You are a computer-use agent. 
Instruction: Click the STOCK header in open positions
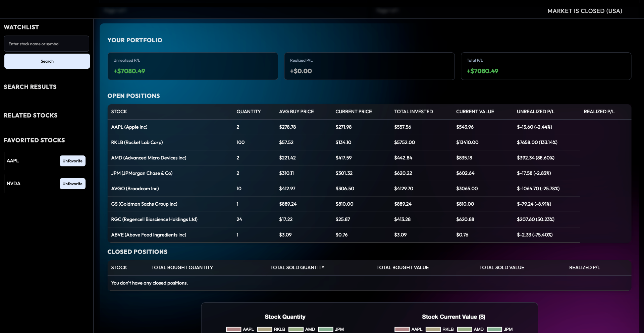(x=119, y=112)
